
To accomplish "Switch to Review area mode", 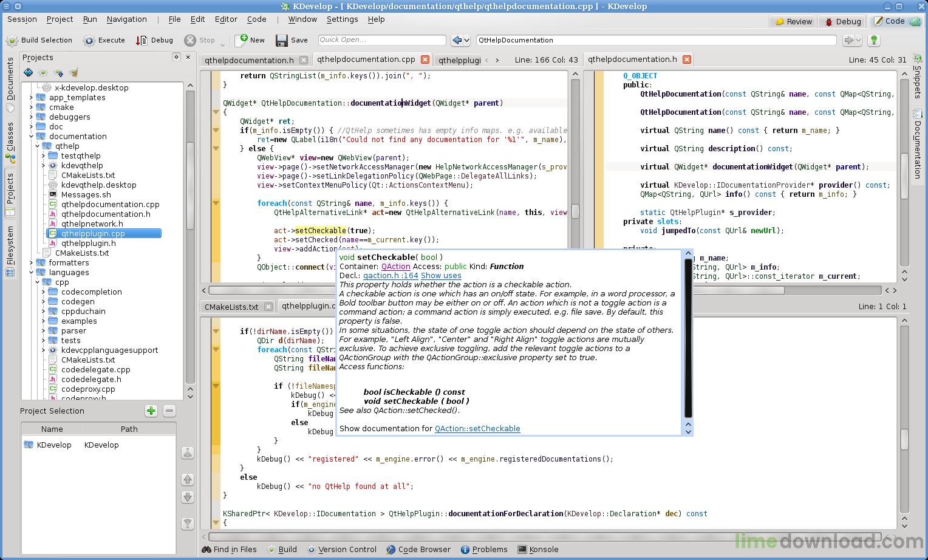I will click(x=793, y=21).
